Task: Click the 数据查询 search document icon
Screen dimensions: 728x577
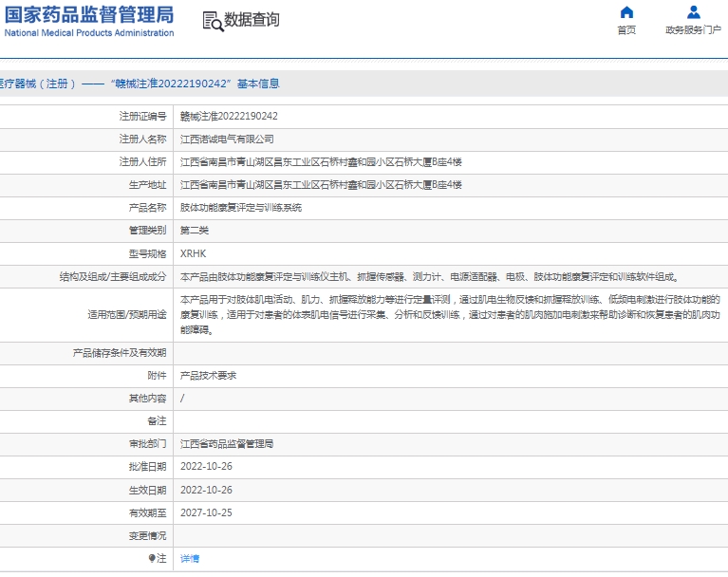Action: [x=213, y=22]
